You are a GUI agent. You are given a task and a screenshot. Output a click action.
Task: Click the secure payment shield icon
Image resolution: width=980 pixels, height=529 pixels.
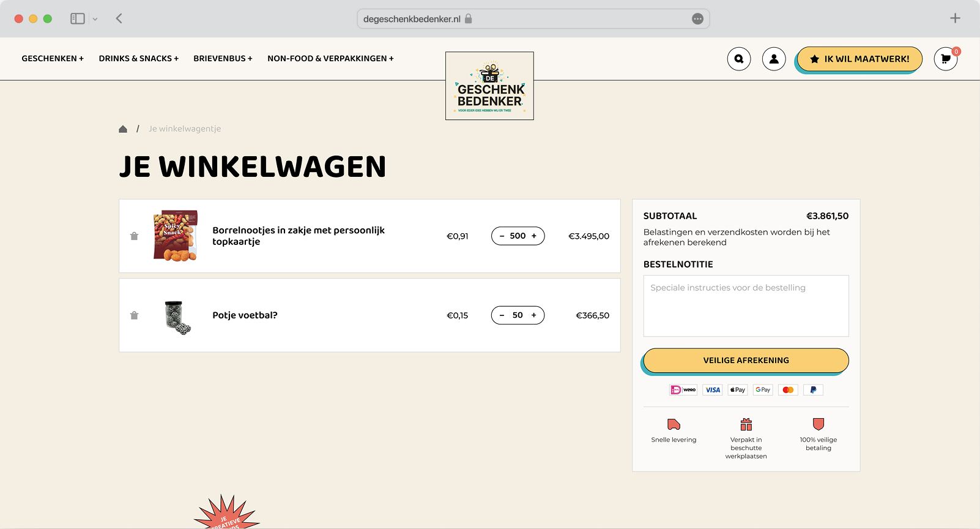click(819, 424)
